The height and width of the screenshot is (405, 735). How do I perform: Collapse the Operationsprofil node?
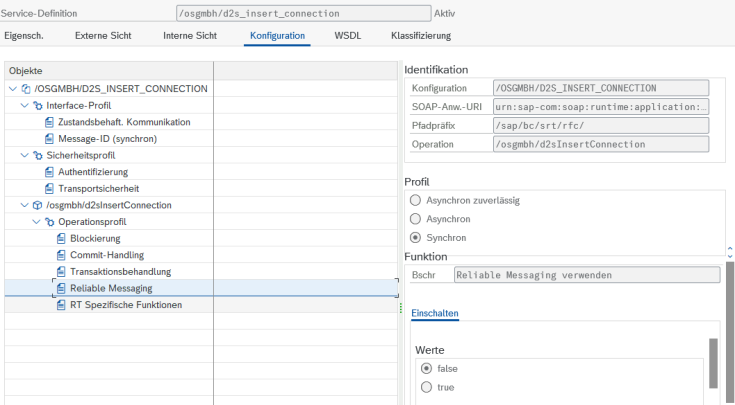pos(36,221)
